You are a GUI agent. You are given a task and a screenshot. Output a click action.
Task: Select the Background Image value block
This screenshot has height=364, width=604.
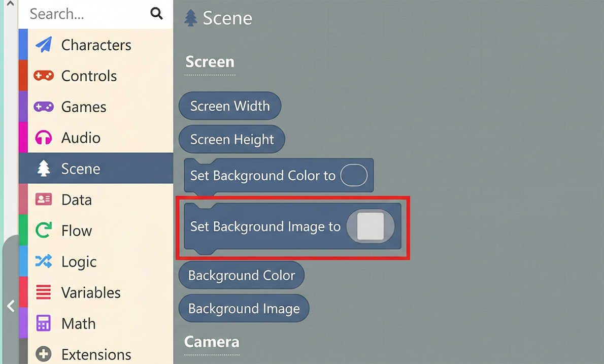[244, 309]
